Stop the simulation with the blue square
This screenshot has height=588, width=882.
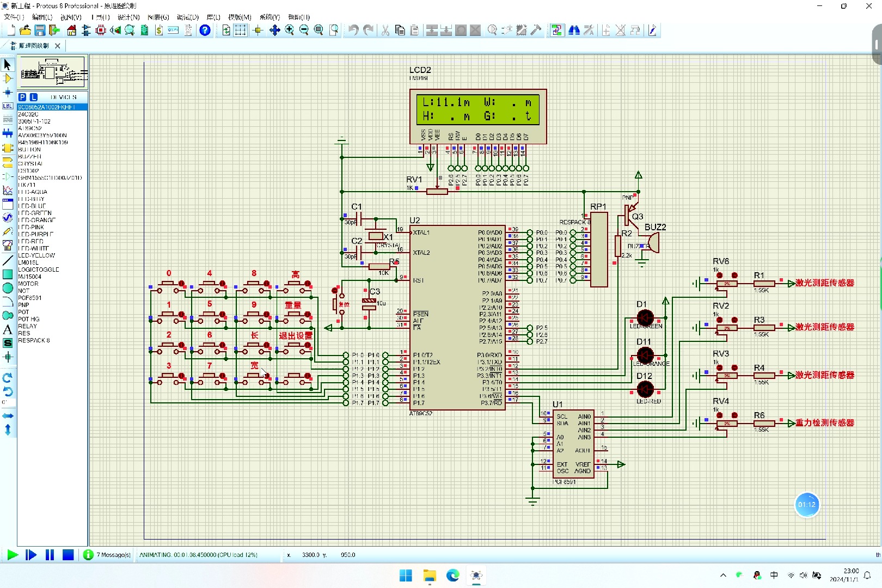[68, 555]
